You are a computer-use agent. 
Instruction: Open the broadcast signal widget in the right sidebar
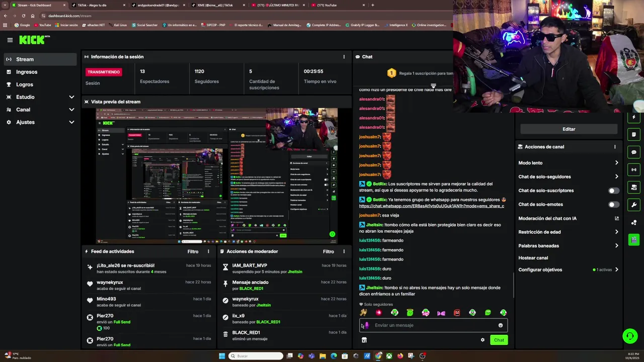[x=634, y=170]
